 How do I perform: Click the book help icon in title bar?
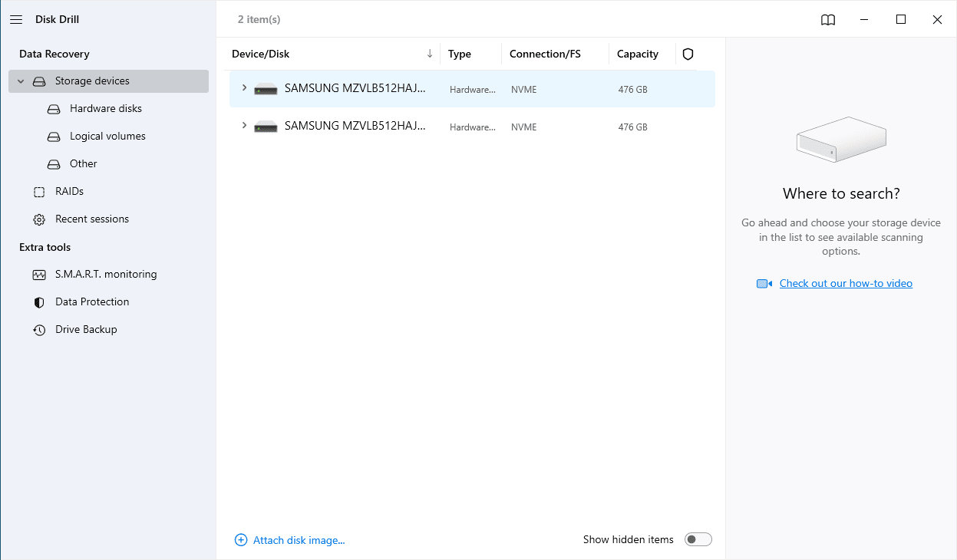828,20
